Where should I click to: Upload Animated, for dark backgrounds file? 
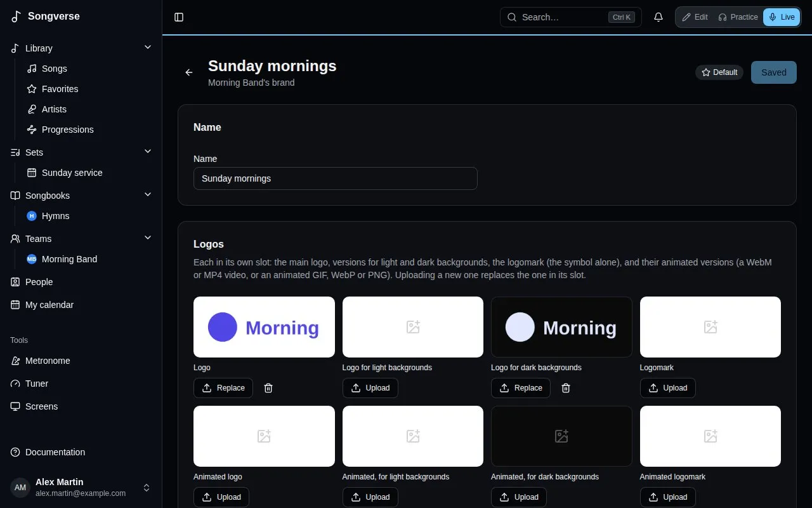(x=519, y=497)
